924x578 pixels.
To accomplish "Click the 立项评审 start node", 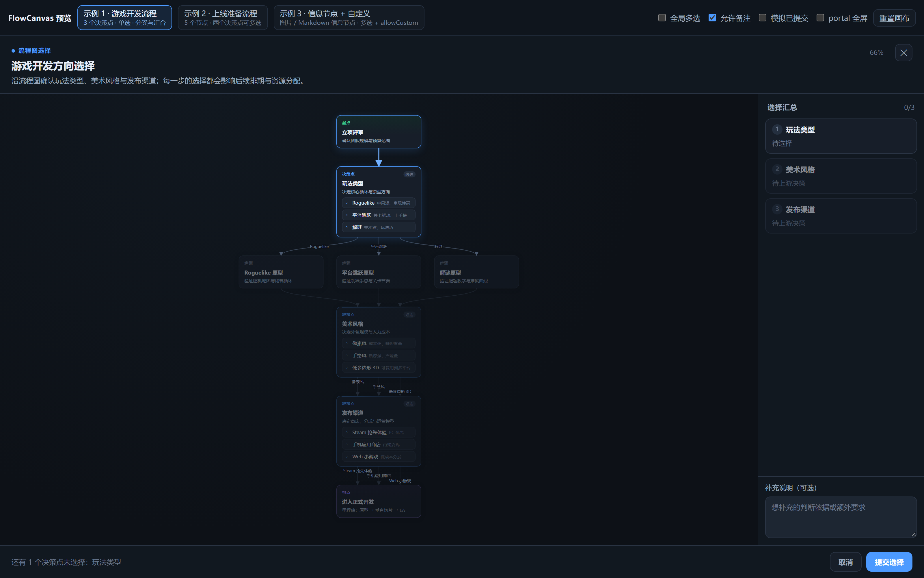I will click(378, 131).
